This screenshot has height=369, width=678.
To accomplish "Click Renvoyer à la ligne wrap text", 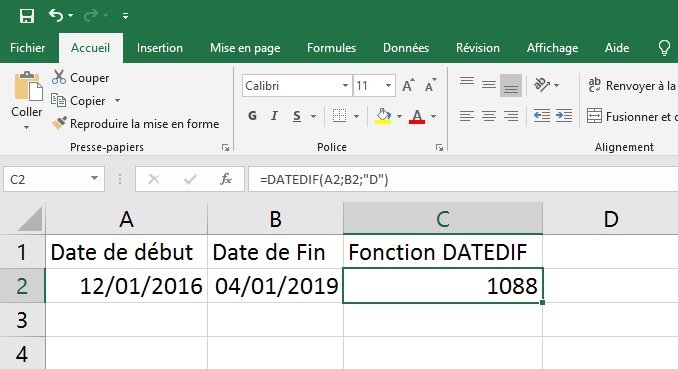I will 632,86.
